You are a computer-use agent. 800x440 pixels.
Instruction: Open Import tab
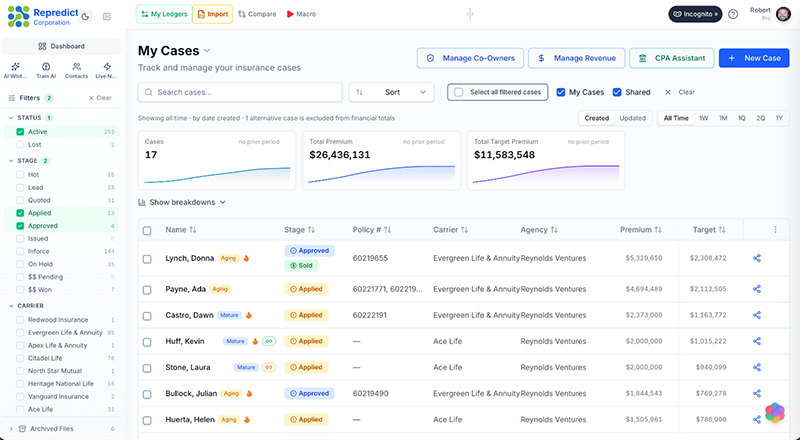213,14
